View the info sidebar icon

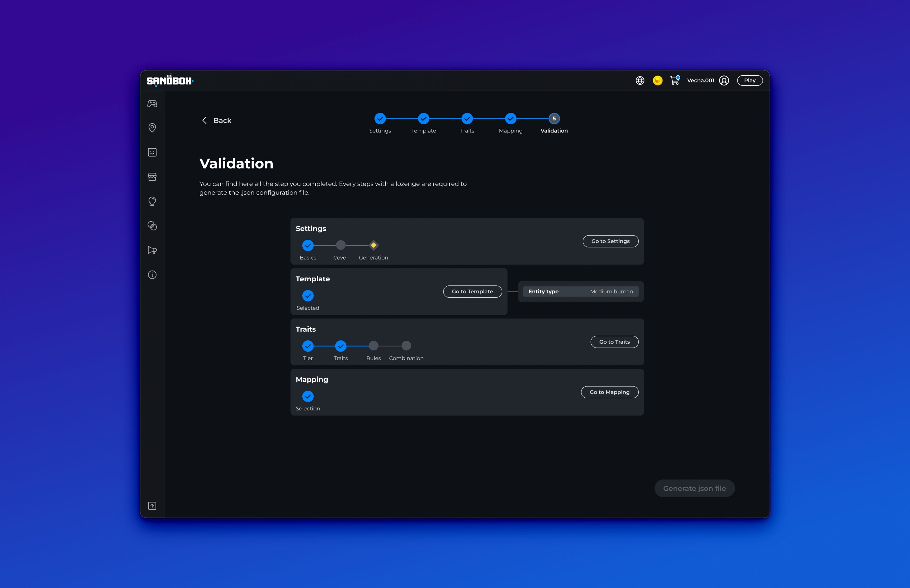152,275
